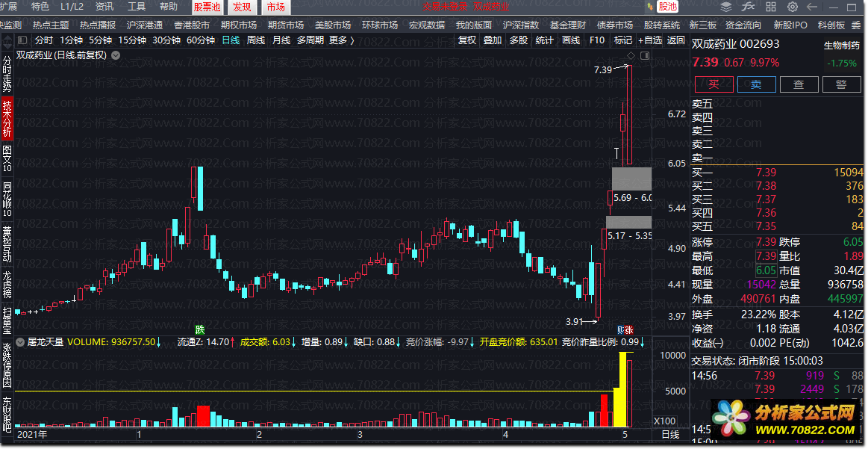Select the 1分钟 timeframe

coord(71,40)
